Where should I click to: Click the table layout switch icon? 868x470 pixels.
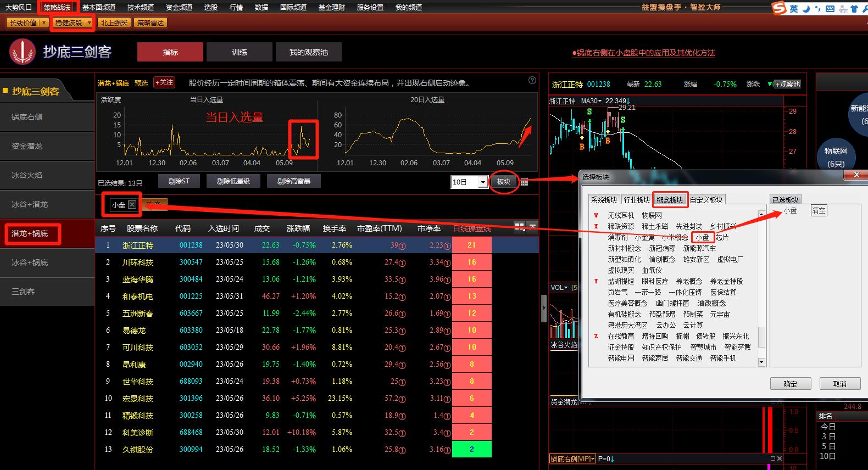coord(519,226)
